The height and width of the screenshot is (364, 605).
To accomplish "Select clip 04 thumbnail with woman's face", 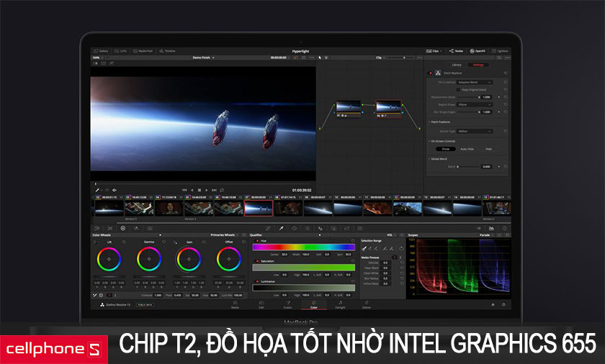I will pyautogui.click(x=169, y=209).
